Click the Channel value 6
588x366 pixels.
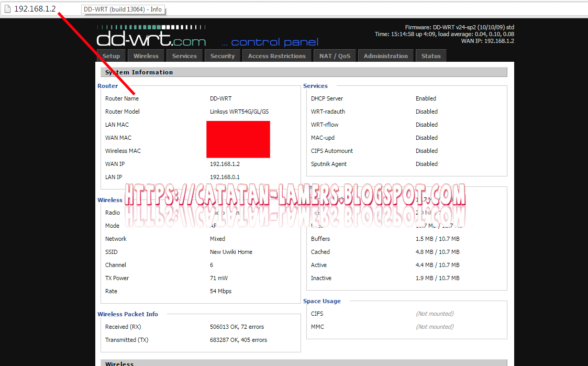coord(212,265)
